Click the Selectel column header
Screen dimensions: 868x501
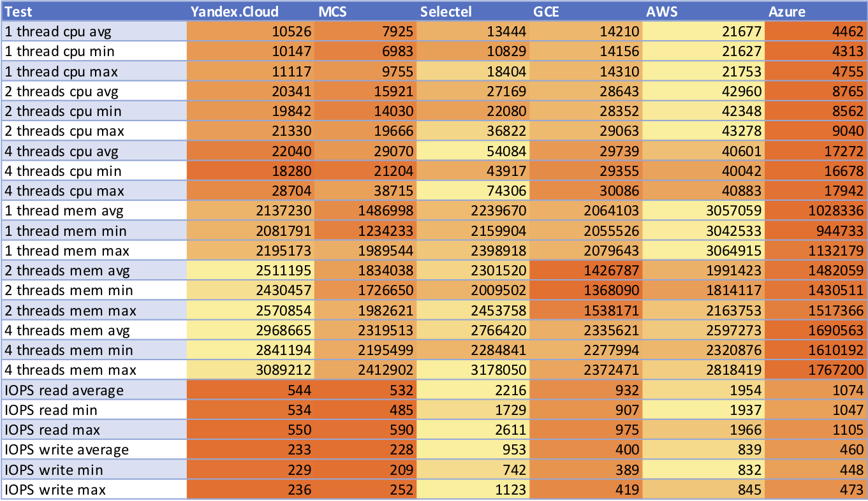pyautogui.click(x=473, y=11)
